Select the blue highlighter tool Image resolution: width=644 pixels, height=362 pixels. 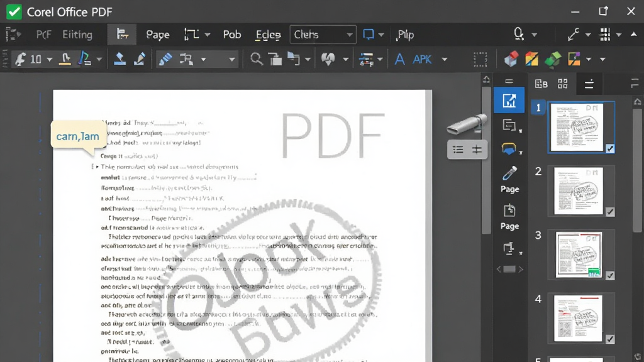tap(165, 59)
